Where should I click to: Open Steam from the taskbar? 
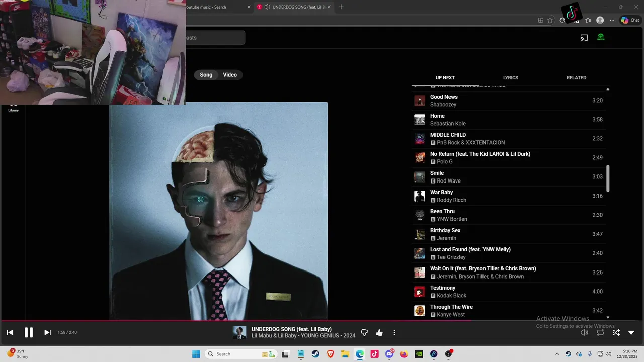pyautogui.click(x=315, y=354)
